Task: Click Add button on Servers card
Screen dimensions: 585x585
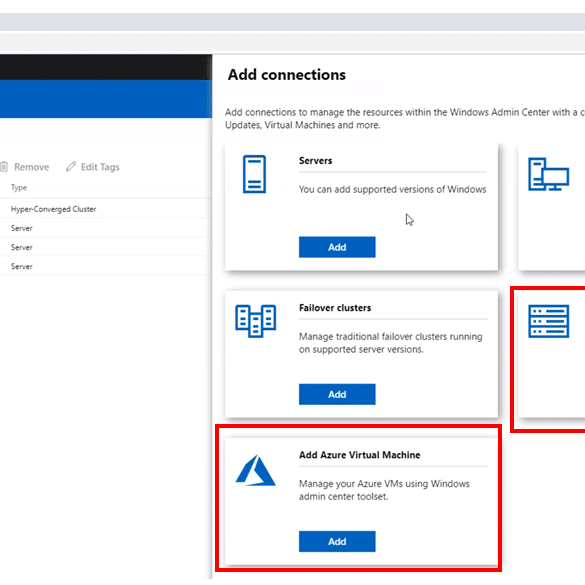Action: [x=337, y=247]
